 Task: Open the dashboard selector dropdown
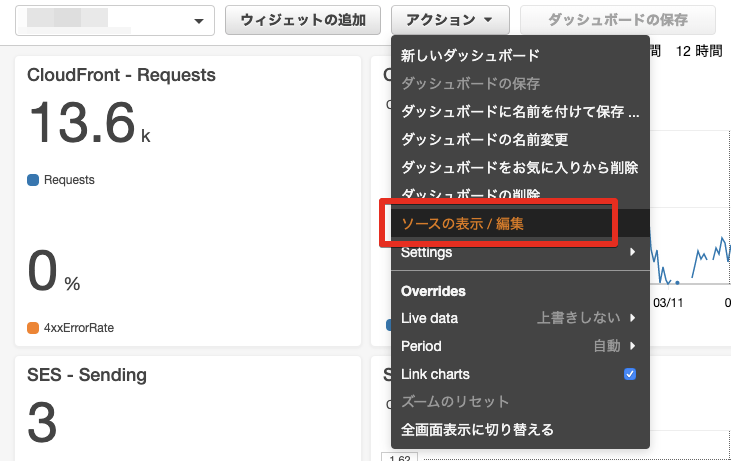pos(115,21)
